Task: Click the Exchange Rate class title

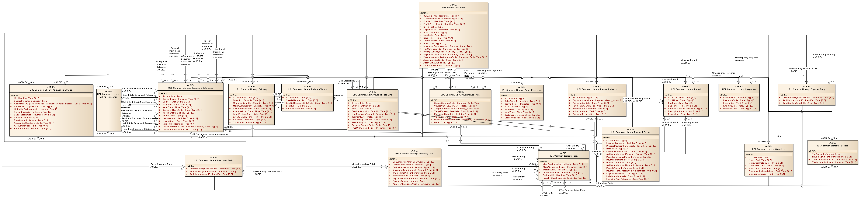Action: [460, 95]
